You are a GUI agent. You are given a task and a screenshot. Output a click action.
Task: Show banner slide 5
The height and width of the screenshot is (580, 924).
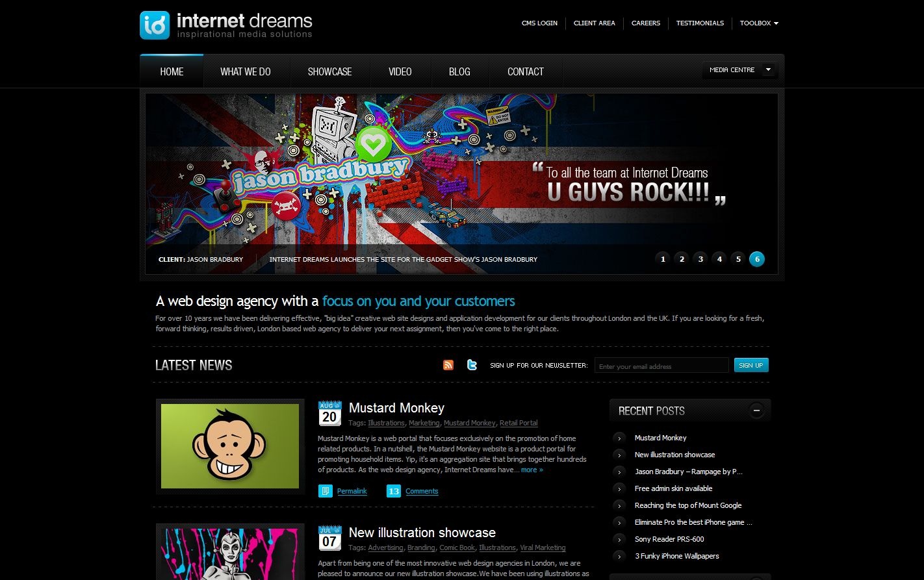(x=738, y=259)
